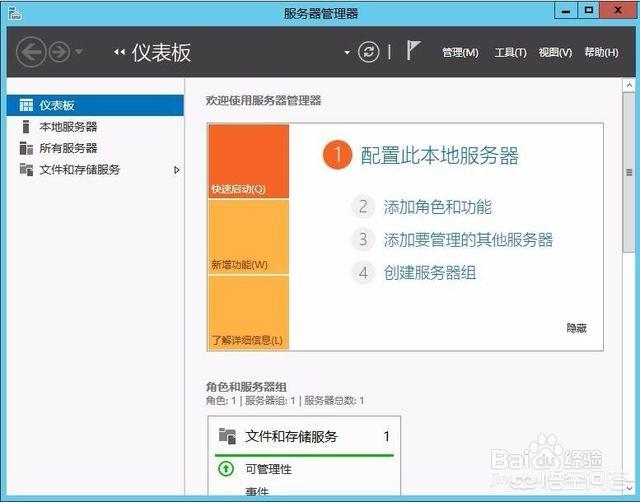Image resolution: width=640 pixels, height=502 pixels.
Task: Open the notifications flag
Action: tap(414, 51)
